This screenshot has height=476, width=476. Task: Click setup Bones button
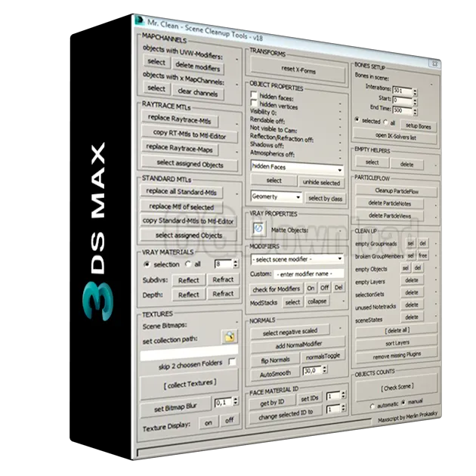pyautogui.click(x=419, y=126)
